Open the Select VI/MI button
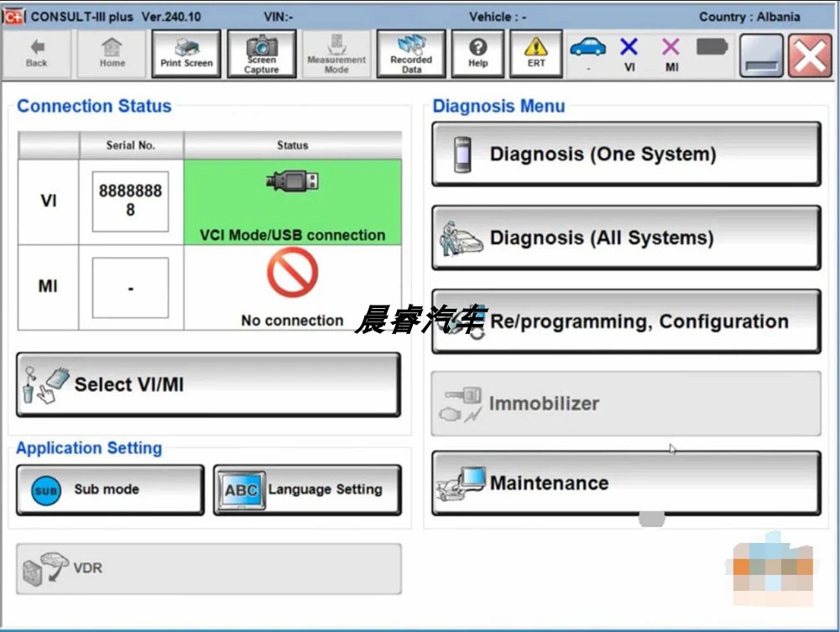 coord(208,384)
